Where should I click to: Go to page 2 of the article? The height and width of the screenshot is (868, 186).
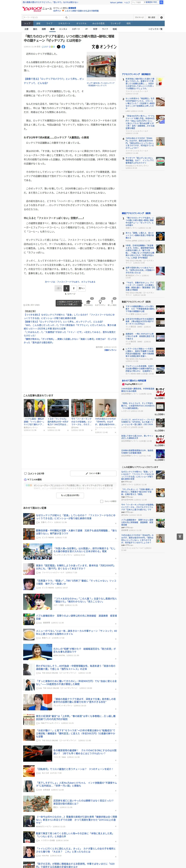[x=74, y=288]
